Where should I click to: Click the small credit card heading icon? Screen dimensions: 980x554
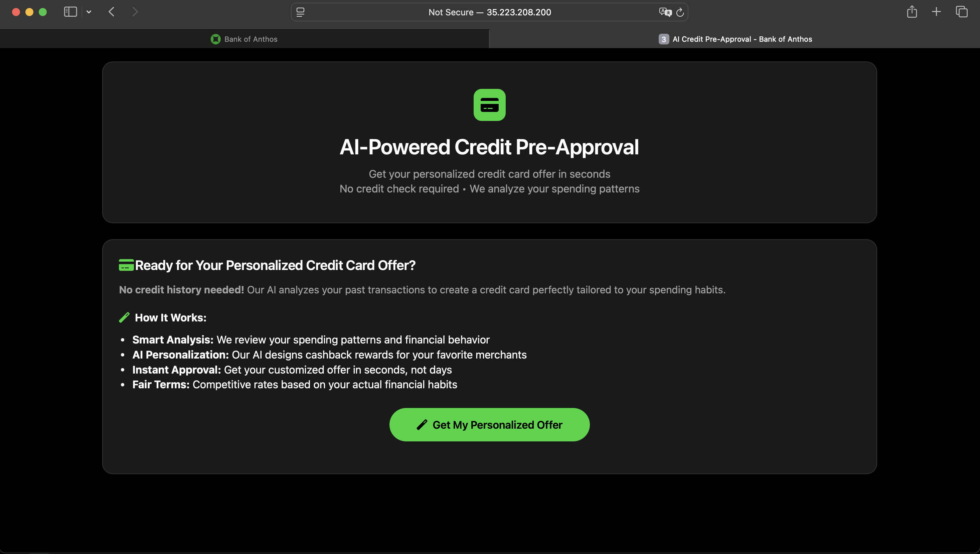(126, 265)
